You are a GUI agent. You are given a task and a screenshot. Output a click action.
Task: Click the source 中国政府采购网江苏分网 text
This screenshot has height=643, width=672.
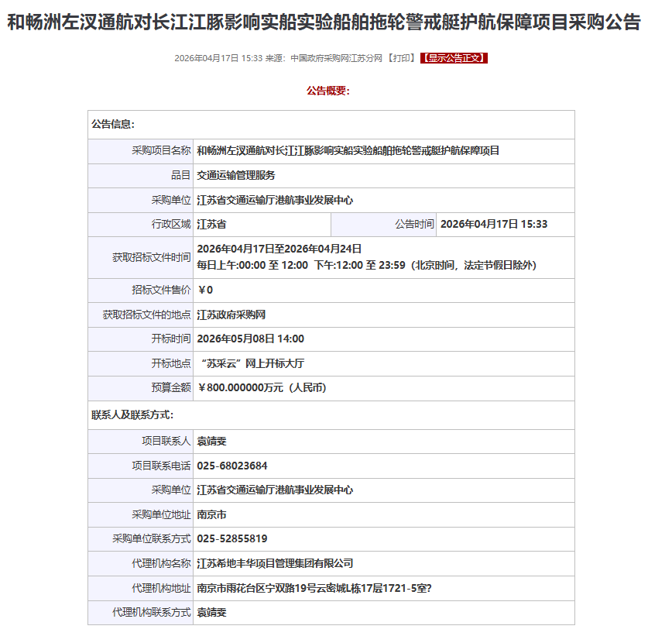[336, 58]
